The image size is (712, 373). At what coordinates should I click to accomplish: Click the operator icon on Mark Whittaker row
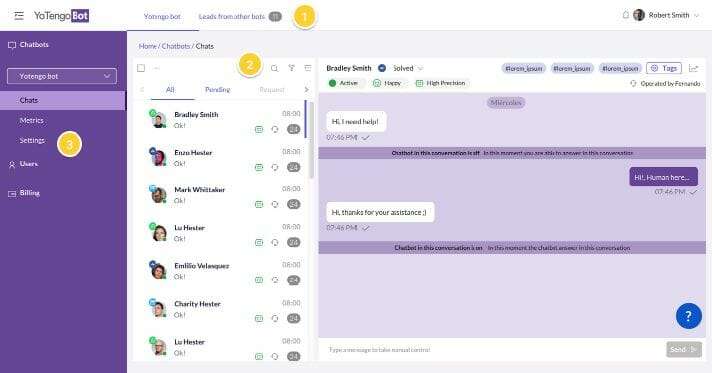point(275,205)
